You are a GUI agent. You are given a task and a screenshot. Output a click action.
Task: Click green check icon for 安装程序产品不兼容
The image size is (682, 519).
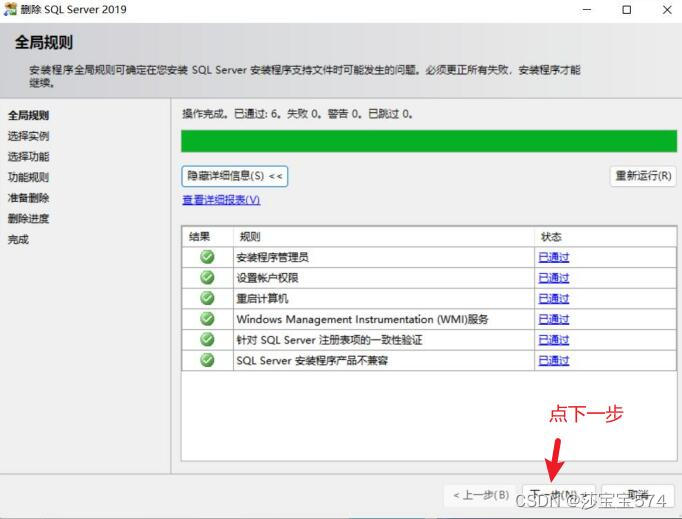tap(207, 360)
